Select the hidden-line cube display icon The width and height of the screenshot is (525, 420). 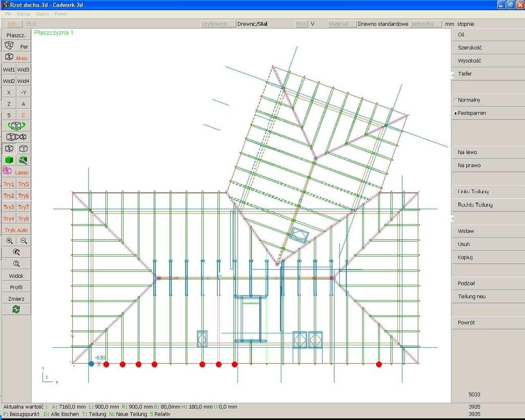pos(24,149)
